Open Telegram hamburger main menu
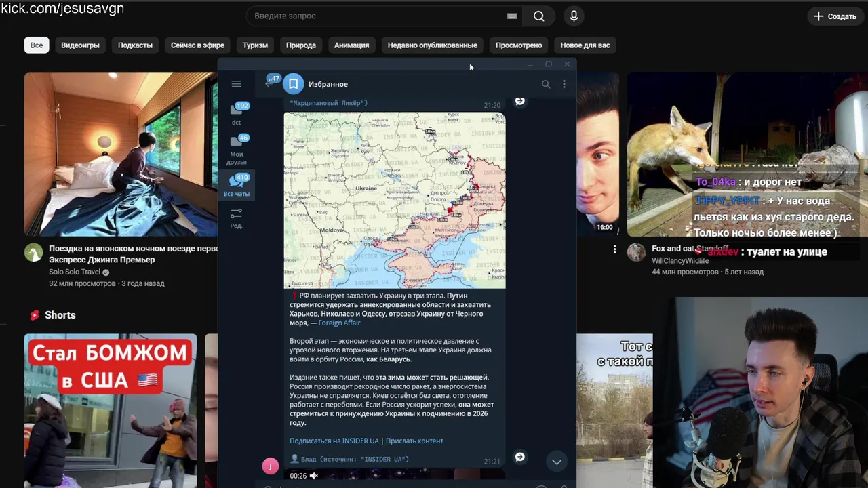Viewport: 868px width, 488px height. [x=236, y=84]
